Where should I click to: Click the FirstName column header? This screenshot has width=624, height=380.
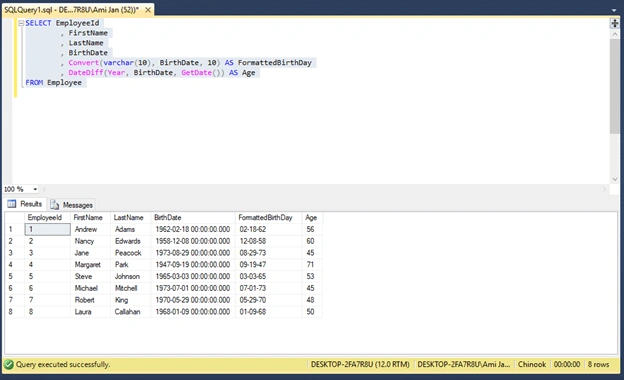(x=90, y=218)
